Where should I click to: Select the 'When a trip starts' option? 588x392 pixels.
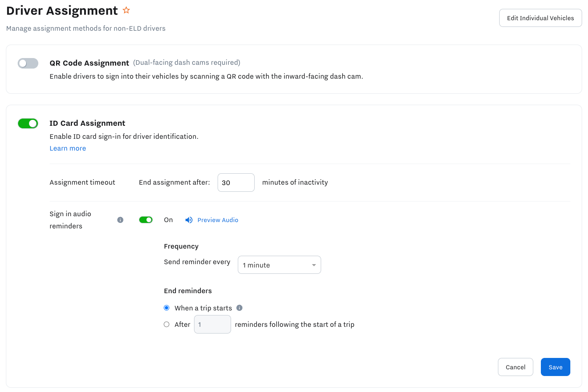166,307
